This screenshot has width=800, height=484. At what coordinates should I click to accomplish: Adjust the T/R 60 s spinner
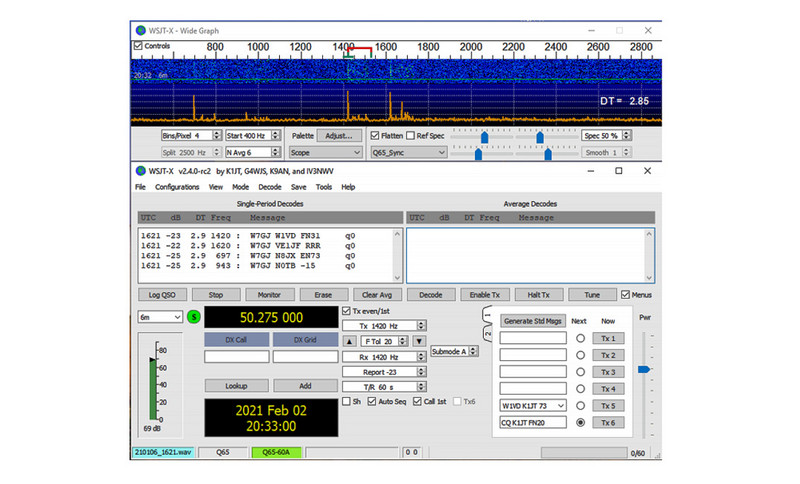click(x=421, y=387)
